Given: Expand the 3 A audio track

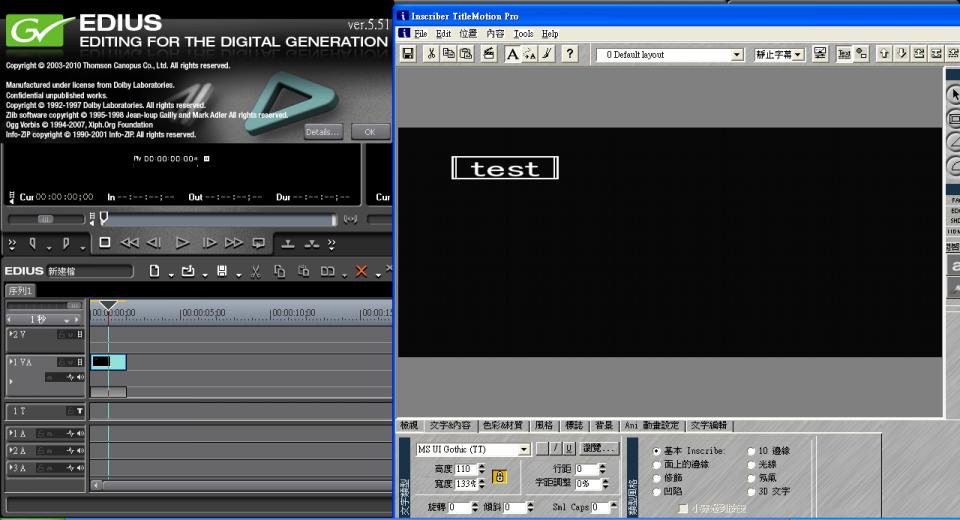Looking at the screenshot, I should [11, 467].
